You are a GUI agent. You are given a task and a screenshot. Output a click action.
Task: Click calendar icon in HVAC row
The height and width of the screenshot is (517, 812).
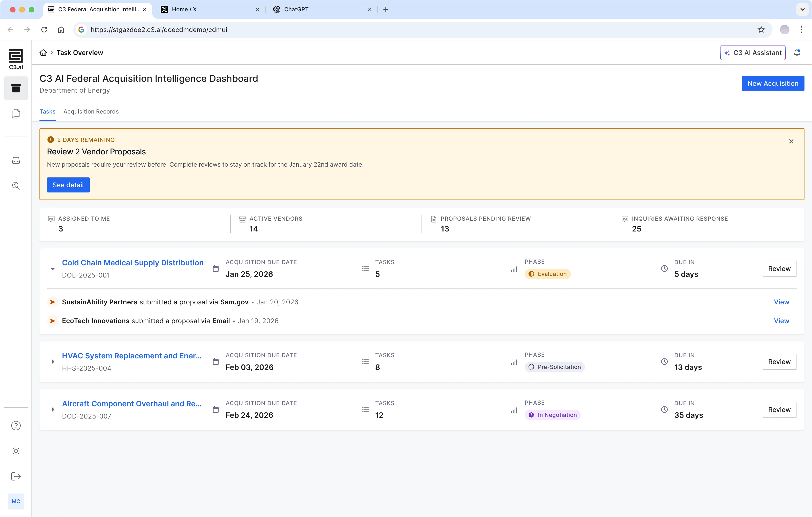click(x=216, y=361)
